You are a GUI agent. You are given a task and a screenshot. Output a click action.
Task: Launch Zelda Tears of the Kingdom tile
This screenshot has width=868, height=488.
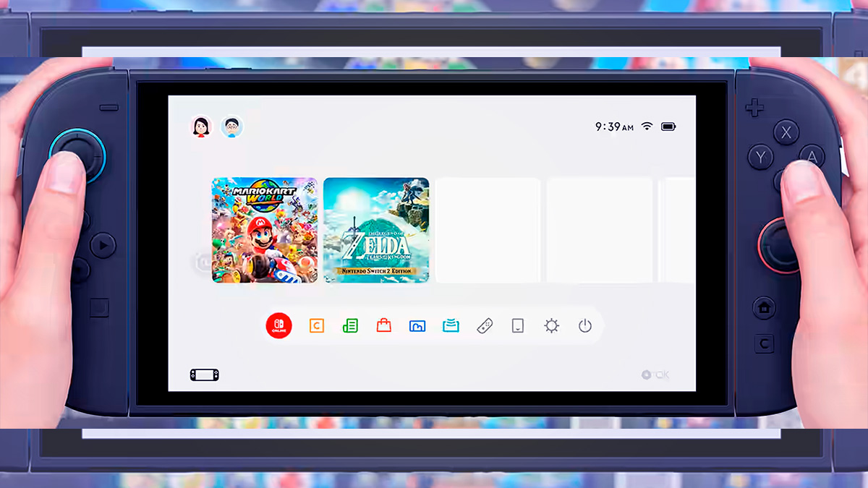point(376,230)
